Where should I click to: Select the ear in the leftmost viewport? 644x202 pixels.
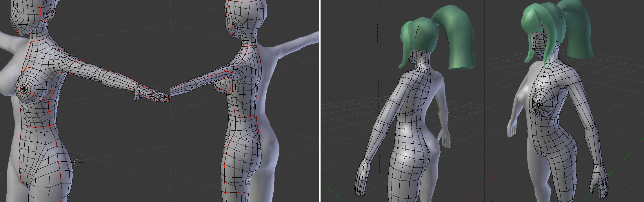50,15
